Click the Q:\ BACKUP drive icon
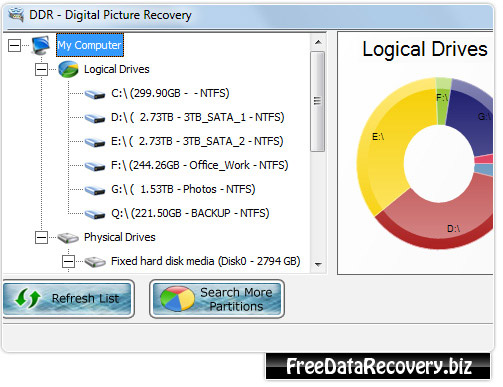503x387 pixels. click(95, 214)
